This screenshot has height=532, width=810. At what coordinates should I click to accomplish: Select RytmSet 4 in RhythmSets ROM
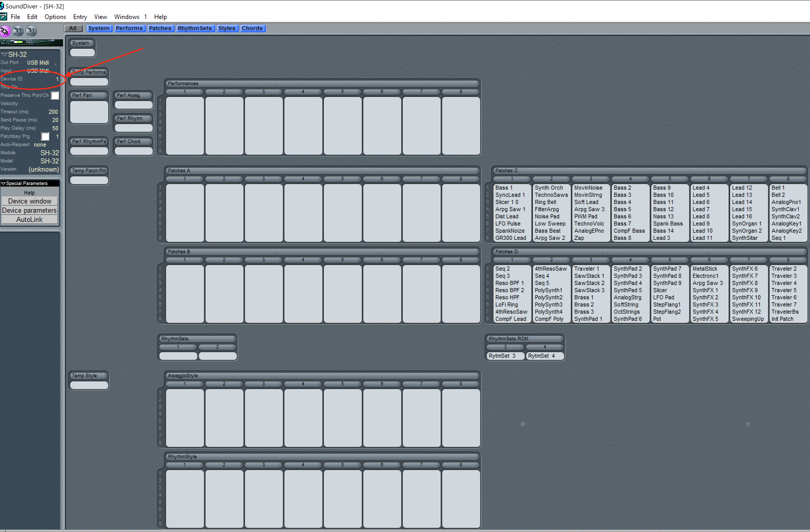coord(544,356)
